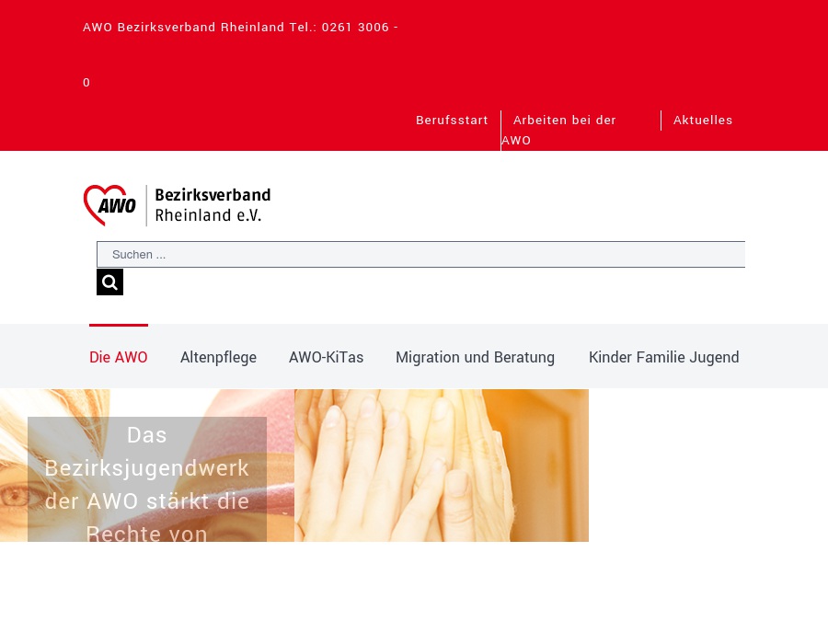This screenshot has width=828, height=644.
Task: Open the Altenpflege navigation item
Action: point(218,357)
